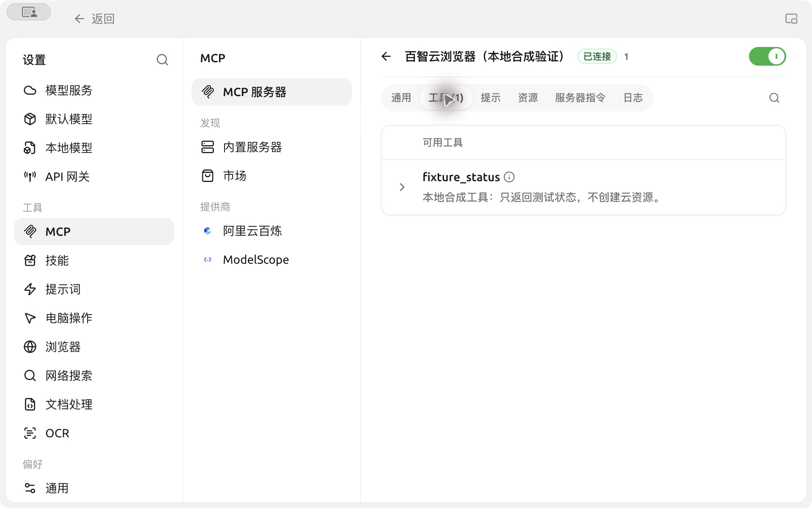Switch to the 工具 (1) tab
The height and width of the screenshot is (508, 812).
click(x=446, y=98)
